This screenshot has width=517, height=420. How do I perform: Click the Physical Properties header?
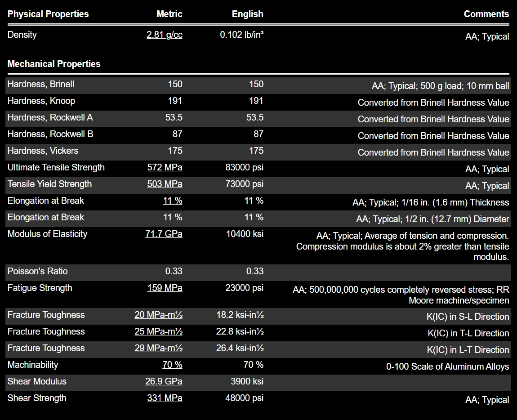coord(48,14)
